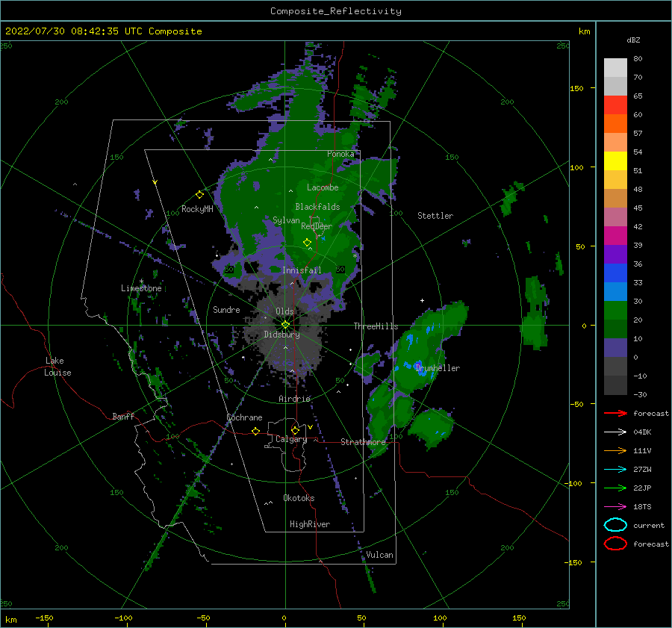672x628 pixels.
Task: Click the Lacombe label
Action: click(323, 187)
